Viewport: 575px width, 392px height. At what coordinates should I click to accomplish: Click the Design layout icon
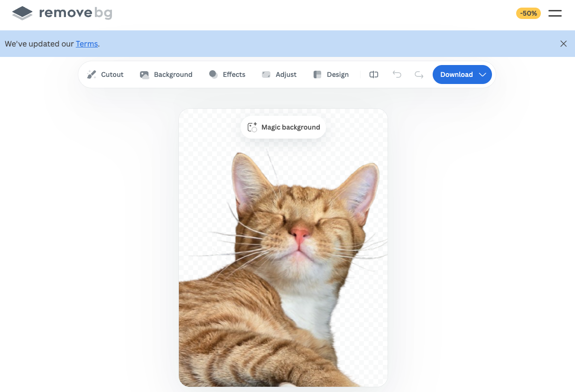click(x=317, y=75)
